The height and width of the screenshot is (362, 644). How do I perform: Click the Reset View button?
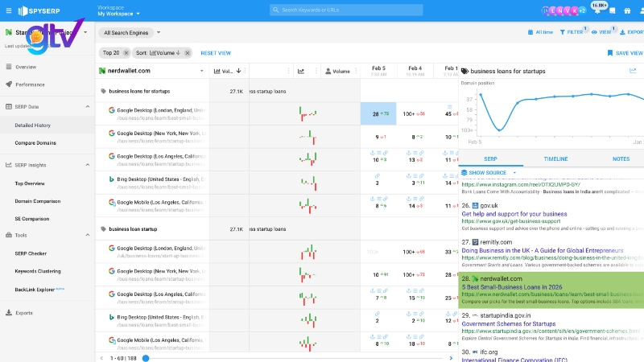tap(215, 53)
